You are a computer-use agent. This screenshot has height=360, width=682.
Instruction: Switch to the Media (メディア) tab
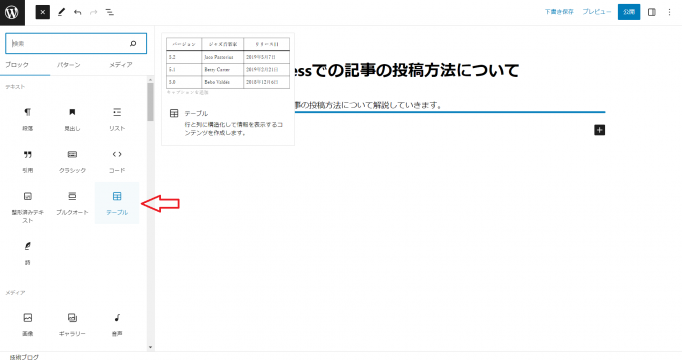(120, 65)
